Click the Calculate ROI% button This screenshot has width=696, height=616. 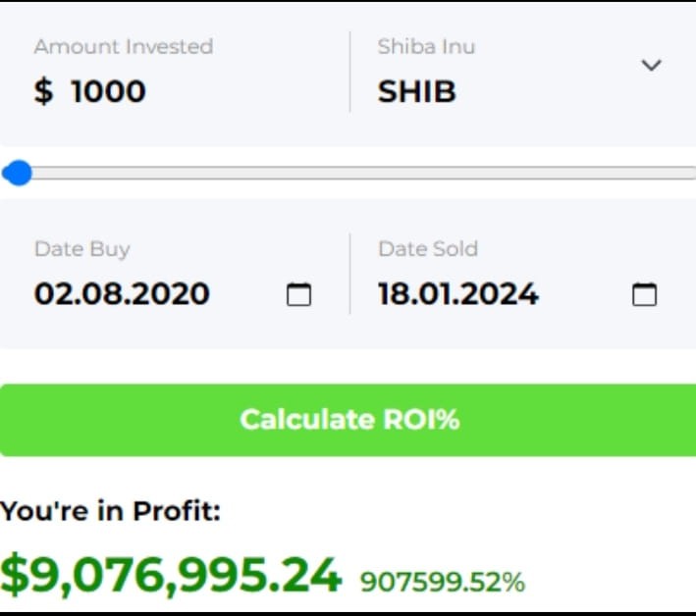348,420
